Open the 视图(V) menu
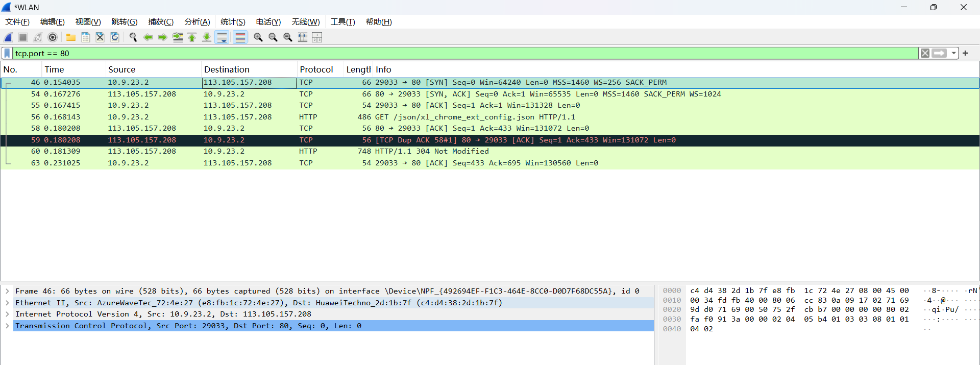The width and height of the screenshot is (980, 365). point(88,22)
